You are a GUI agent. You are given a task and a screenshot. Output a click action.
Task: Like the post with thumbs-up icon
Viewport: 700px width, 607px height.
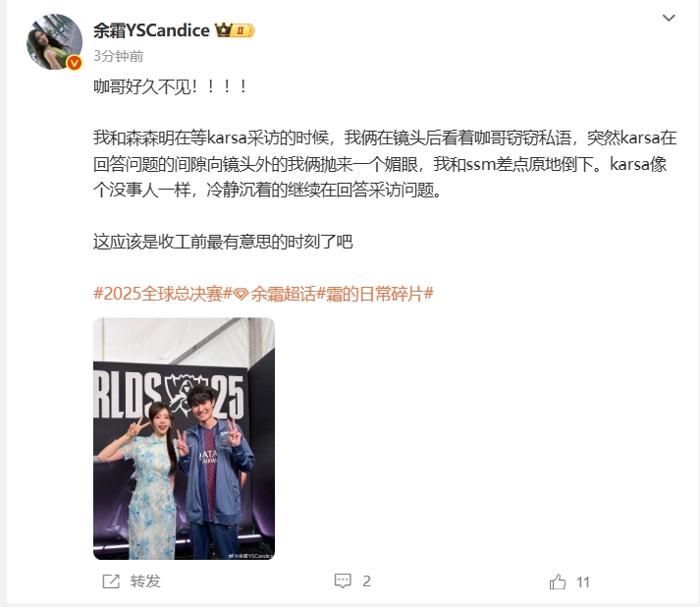tap(558, 581)
